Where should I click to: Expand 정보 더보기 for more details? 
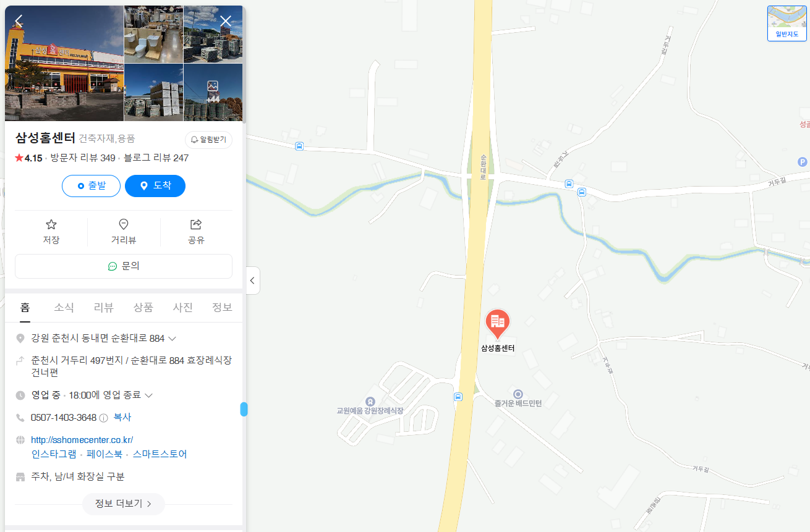click(x=124, y=504)
